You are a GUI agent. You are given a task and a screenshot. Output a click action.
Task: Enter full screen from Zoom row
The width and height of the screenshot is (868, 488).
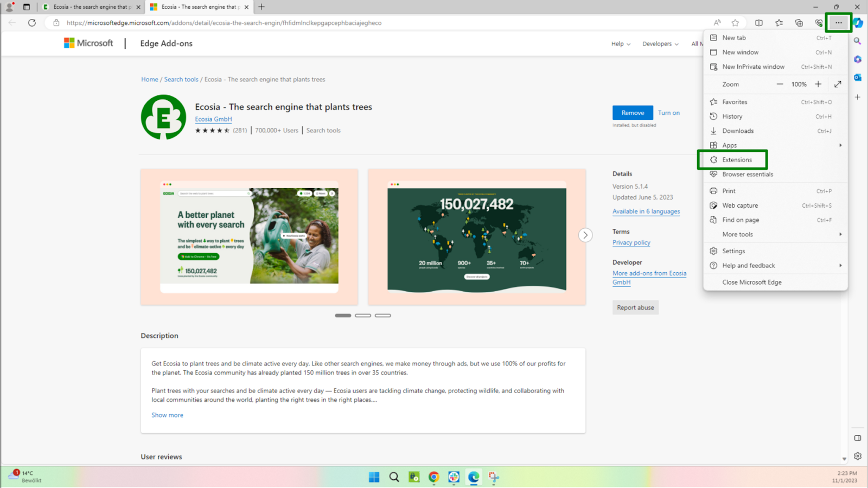point(838,84)
